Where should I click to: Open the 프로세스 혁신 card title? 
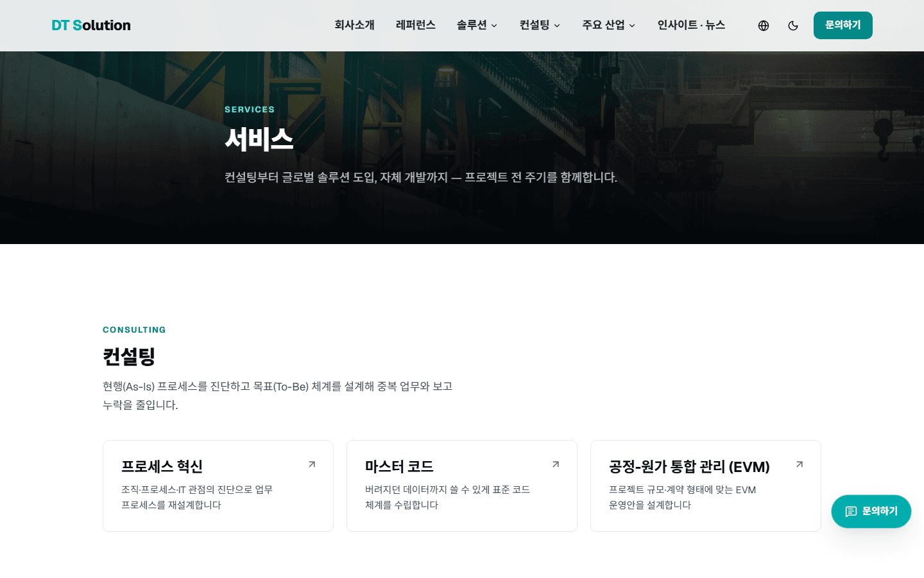click(162, 466)
